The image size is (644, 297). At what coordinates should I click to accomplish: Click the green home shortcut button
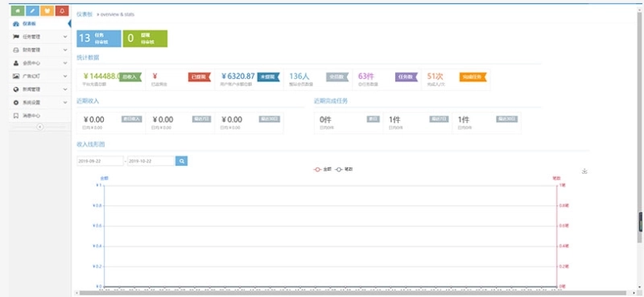(x=18, y=10)
